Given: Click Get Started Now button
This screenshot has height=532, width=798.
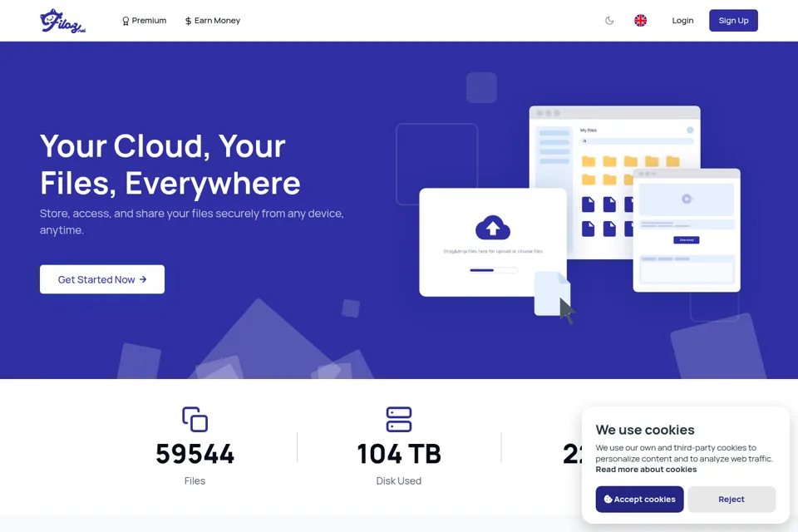Looking at the screenshot, I should point(102,279).
